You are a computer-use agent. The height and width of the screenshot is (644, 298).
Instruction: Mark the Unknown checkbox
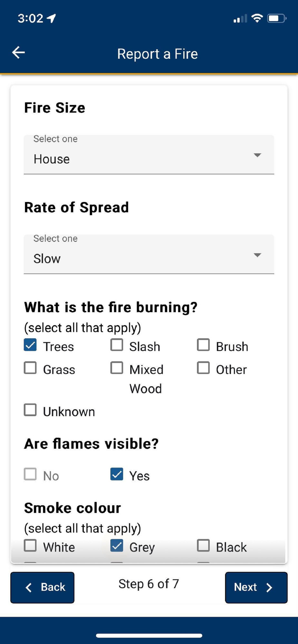tap(30, 410)
